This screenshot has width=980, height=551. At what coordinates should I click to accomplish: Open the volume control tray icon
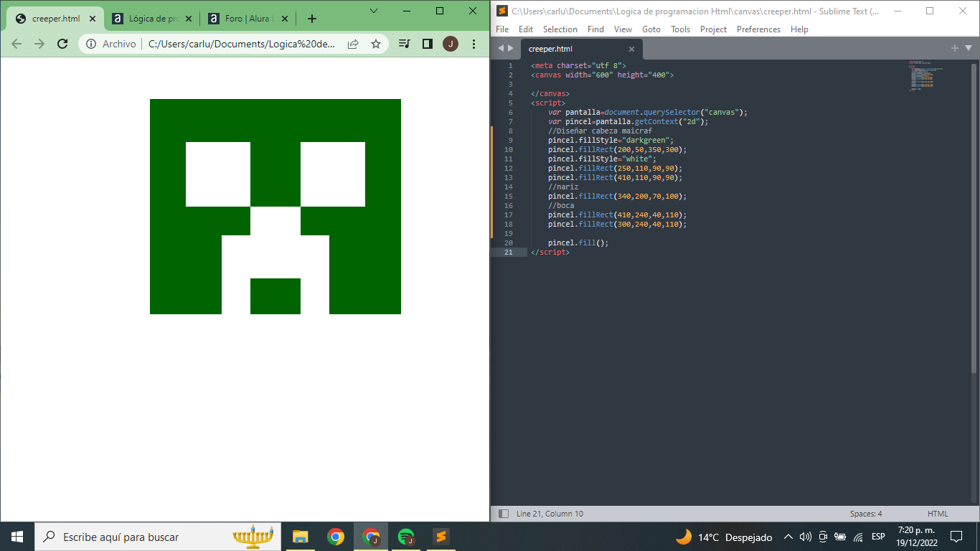point(805,537)
